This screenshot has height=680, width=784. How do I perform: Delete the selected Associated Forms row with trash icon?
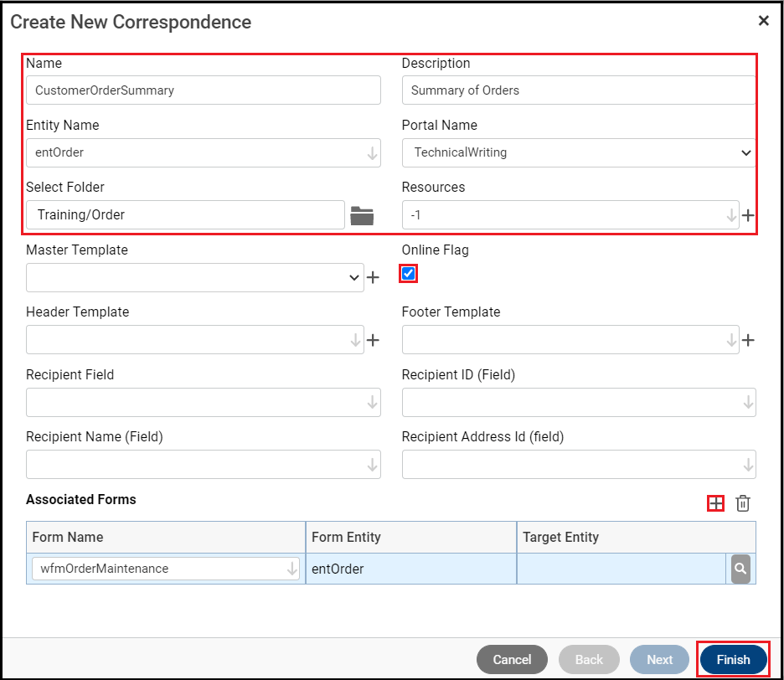[x=743, y=503]
